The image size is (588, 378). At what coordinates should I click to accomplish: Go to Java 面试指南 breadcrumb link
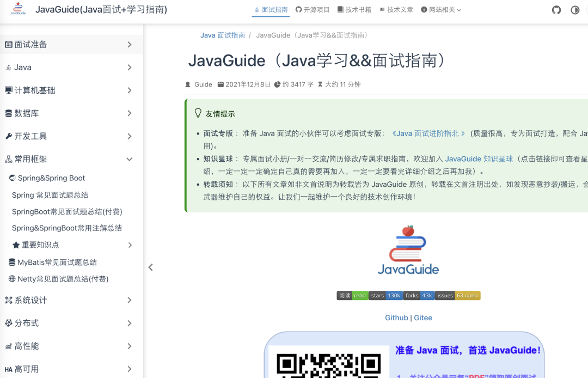[222, 35]
